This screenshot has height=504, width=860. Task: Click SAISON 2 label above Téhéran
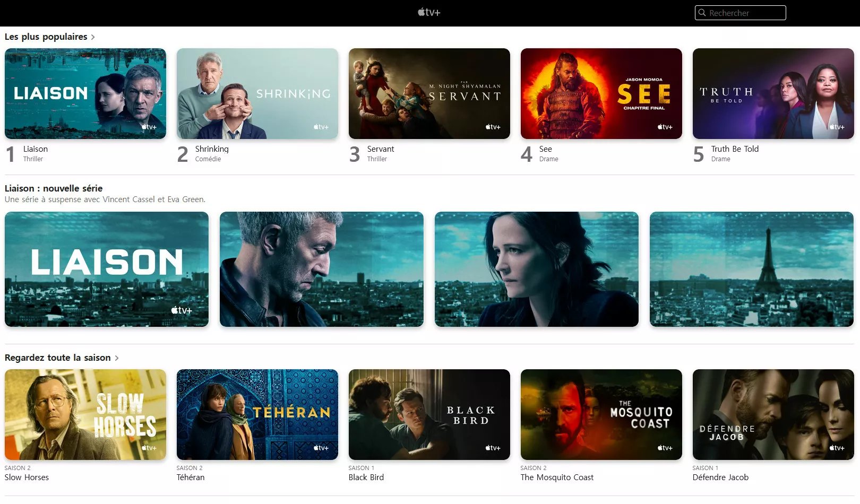(x=190, y=468)
